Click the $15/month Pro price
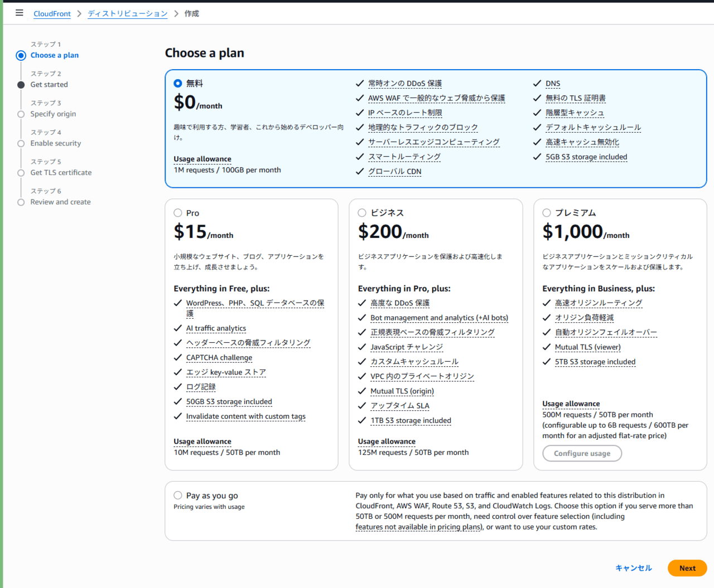The height and width of the screenshot is (588, 714). pyautogui.click(x=204, y=232)
